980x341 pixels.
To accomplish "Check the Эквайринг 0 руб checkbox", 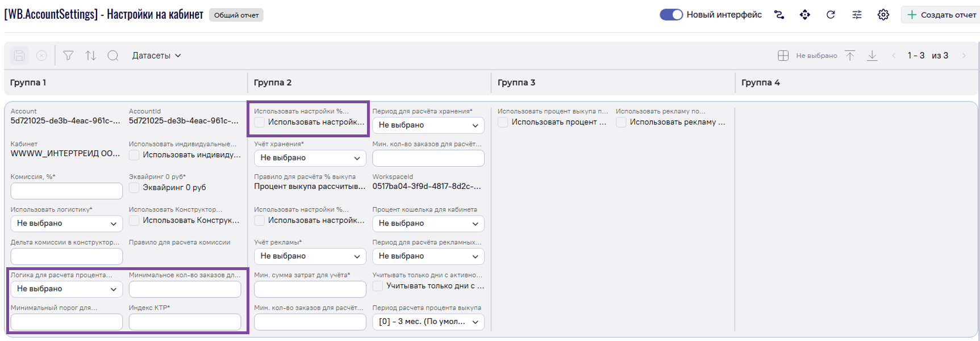I will (x=135, y=188).
